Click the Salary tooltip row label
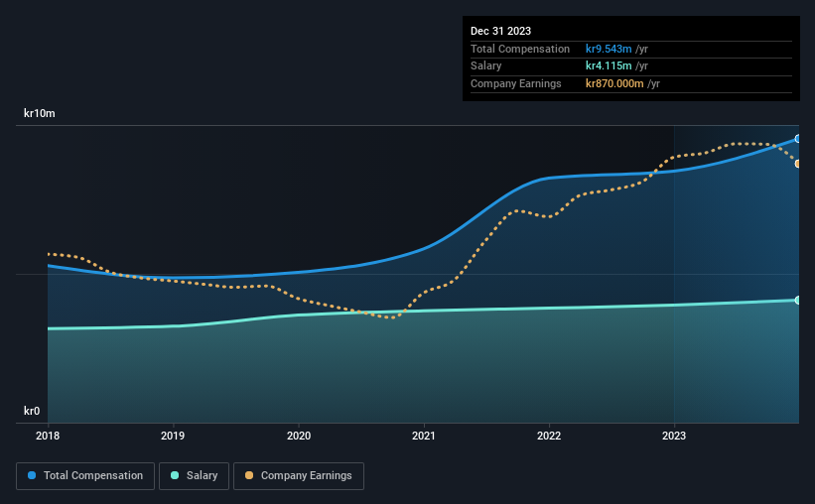The image size is (815, 504). 486,66
